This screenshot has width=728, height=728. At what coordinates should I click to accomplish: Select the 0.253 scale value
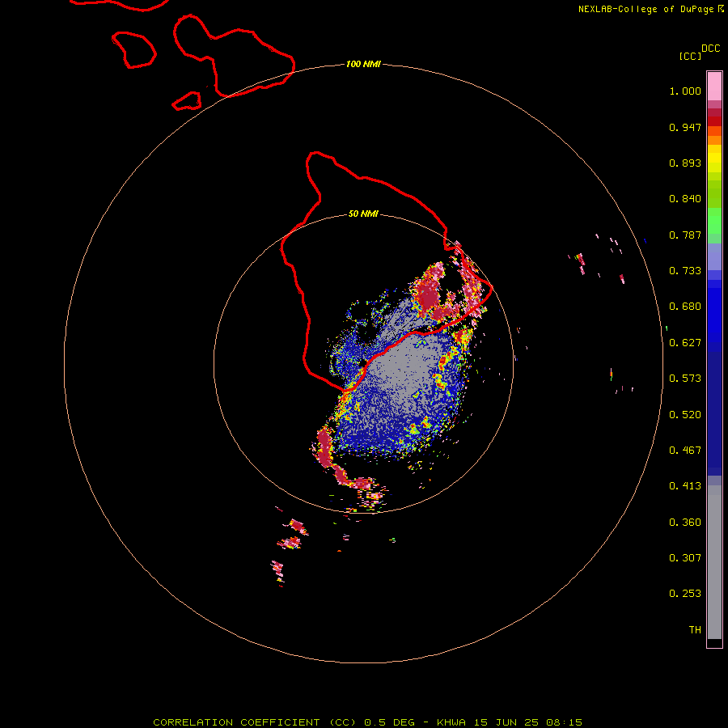click(x=685, y=594)
